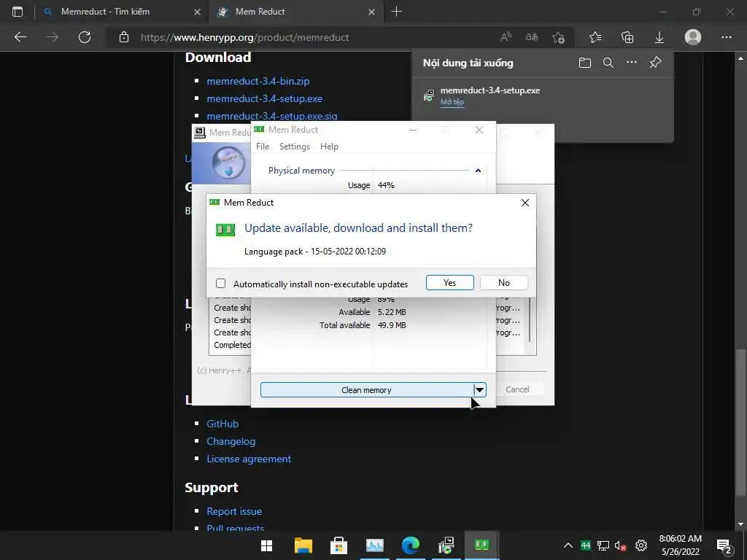Open the setup installer taskbar icon

(x=446, y=545)
